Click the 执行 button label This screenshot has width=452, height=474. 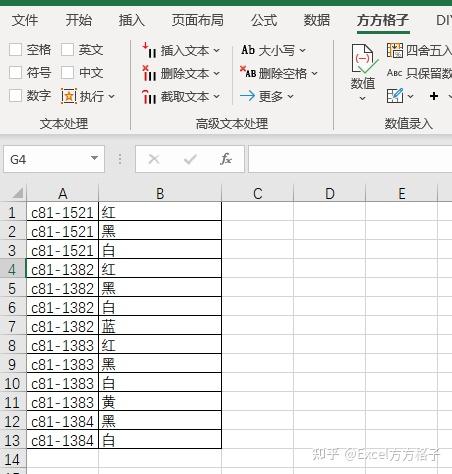point(92,97)
